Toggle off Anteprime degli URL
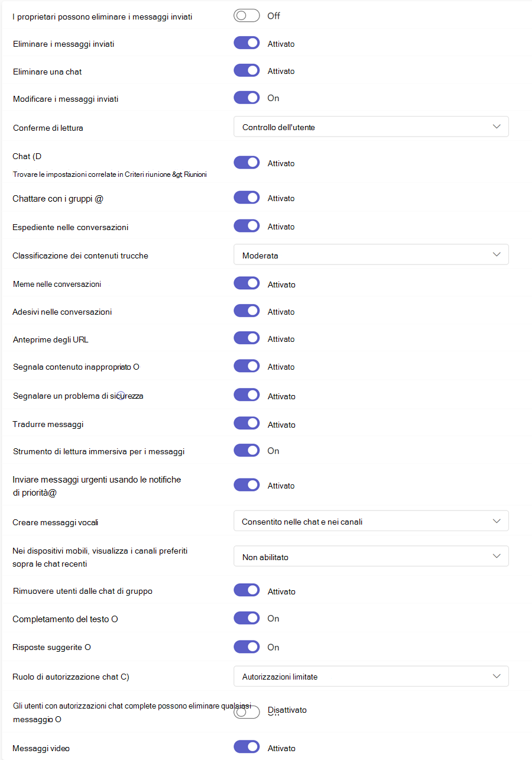Image resolution: width=532 pixels, height=760 pixels. [x=246, y=338]
